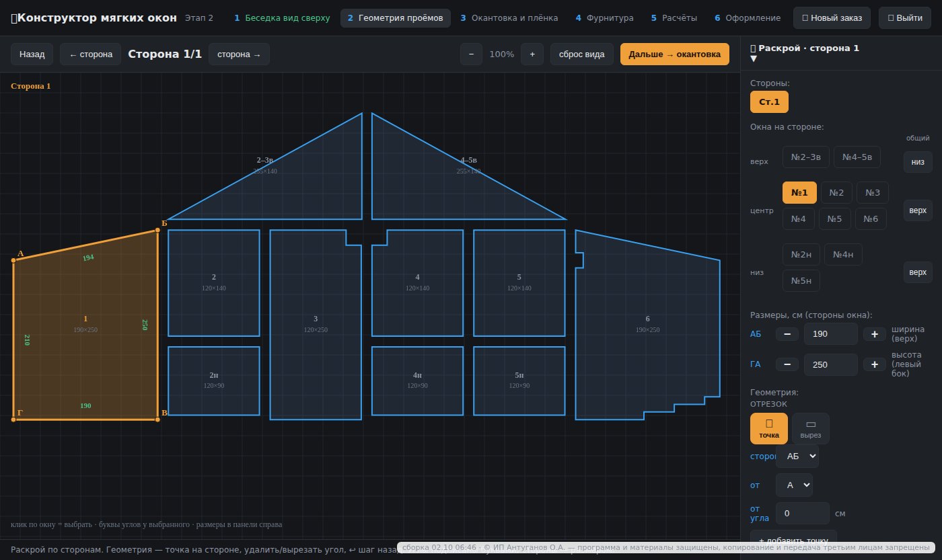Screen dimensions: 942x560
Task: Open the сторона dropdown showing АБ
Action: 797,456
